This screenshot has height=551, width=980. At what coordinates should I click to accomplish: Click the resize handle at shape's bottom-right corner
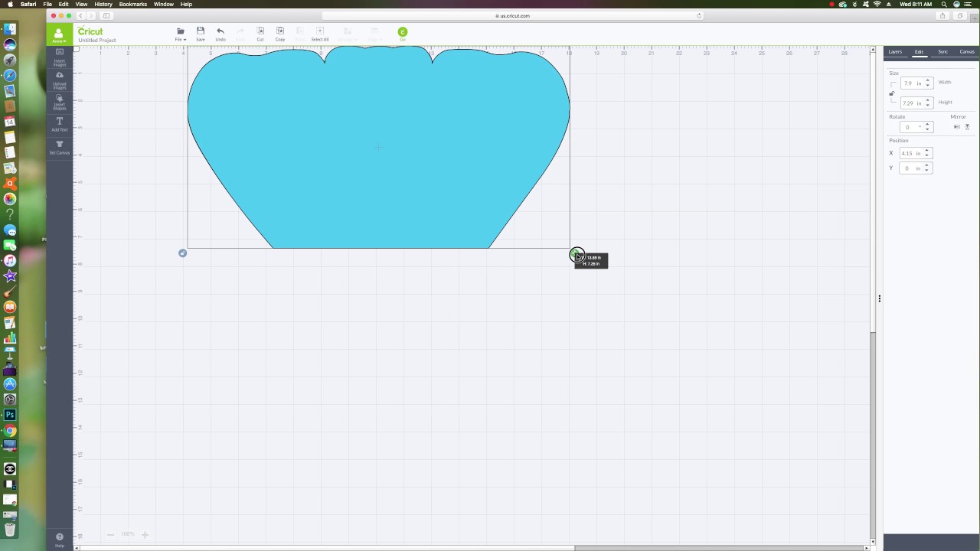pos(577,254)
